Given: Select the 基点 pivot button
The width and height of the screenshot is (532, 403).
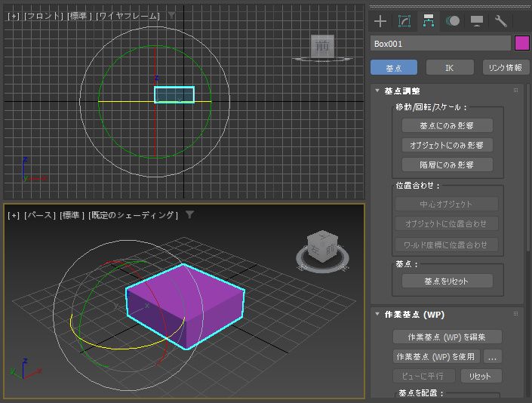Looking at the screenshot, I should 394,67.
